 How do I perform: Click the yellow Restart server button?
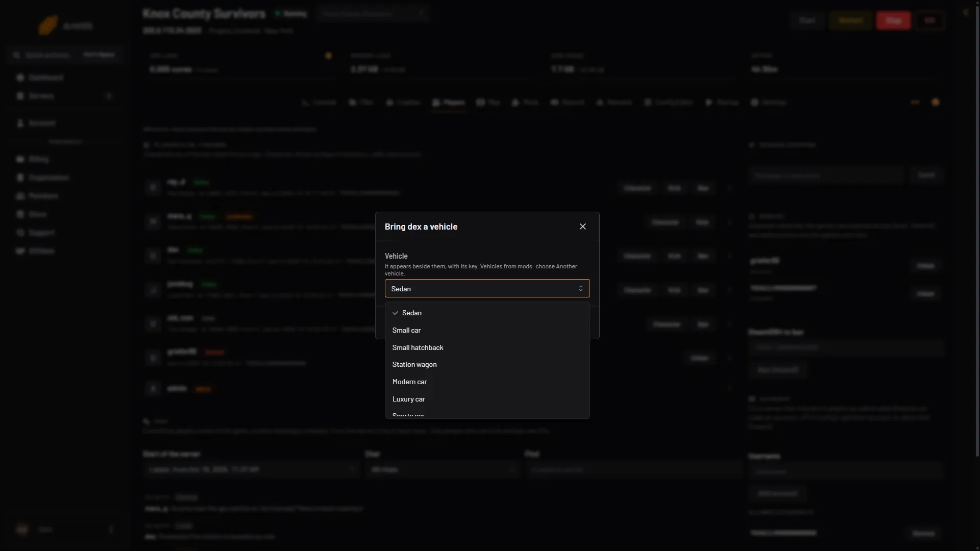point(850,20)
